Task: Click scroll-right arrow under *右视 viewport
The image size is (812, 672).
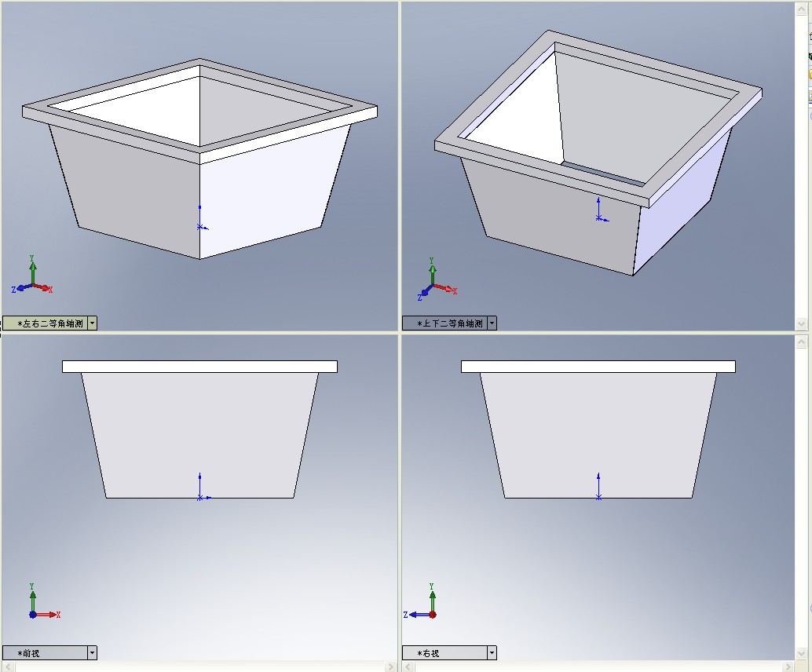Action: [788, 667]
